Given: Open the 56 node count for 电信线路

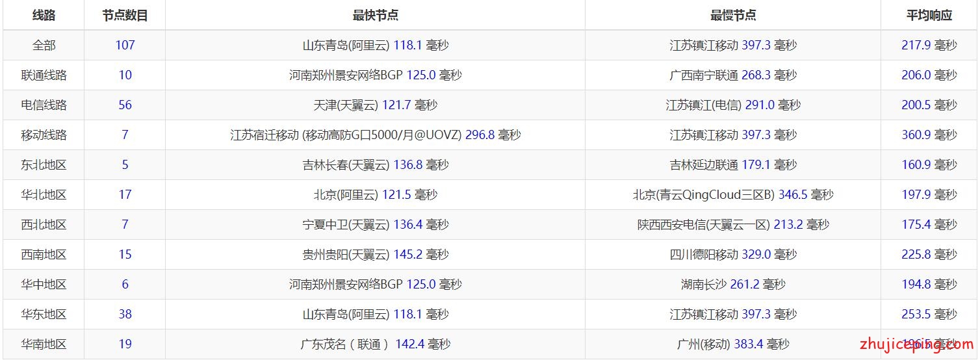Looking at the screenshot, I should point(125,105).
